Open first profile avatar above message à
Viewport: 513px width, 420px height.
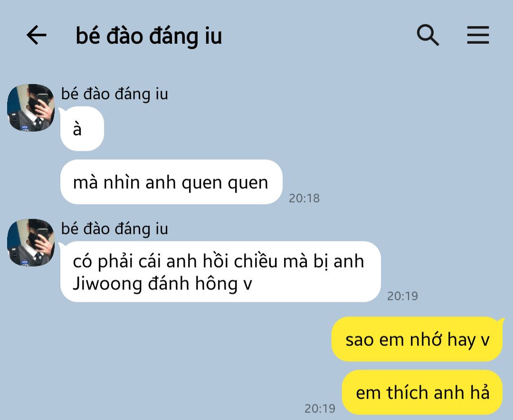[x=31, y=108]
